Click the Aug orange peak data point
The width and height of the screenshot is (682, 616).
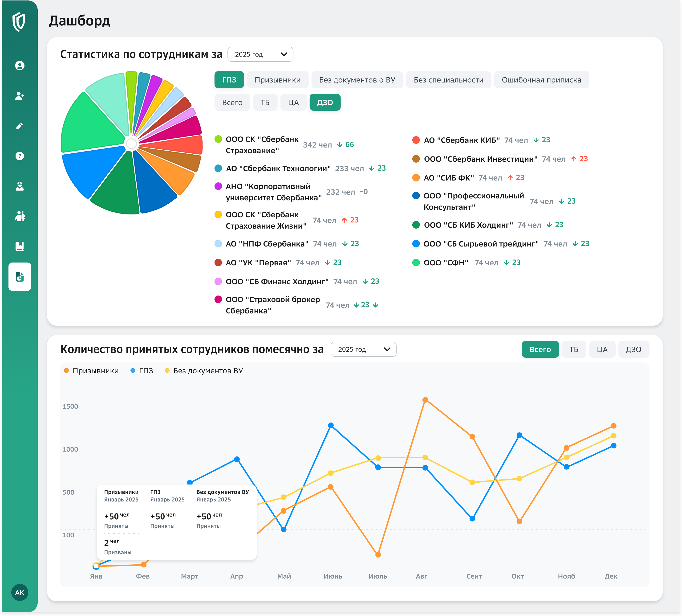(425, 400)
